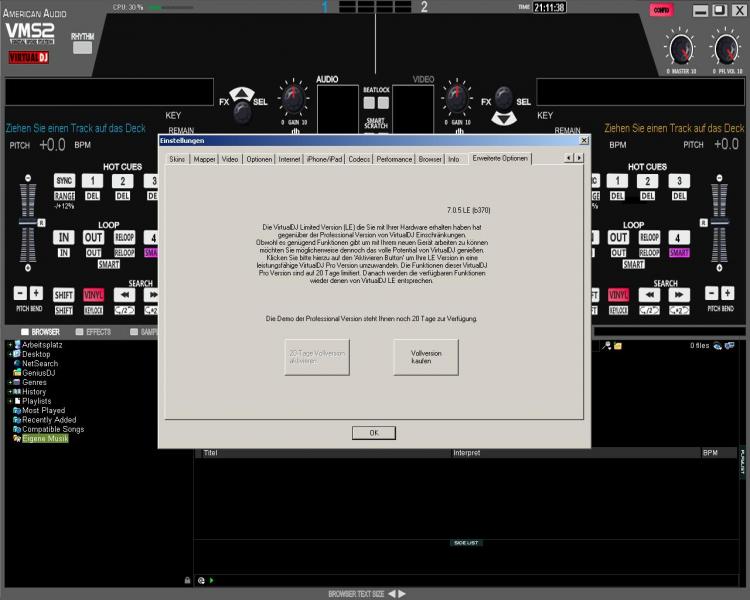750x600 pixels.
Task: Click the SIDE LIST button
Action: (x=466, y=543)
